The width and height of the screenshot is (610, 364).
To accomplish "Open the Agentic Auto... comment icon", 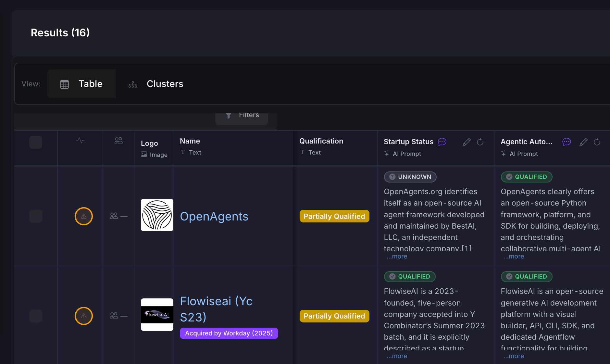I will [566, 142].
